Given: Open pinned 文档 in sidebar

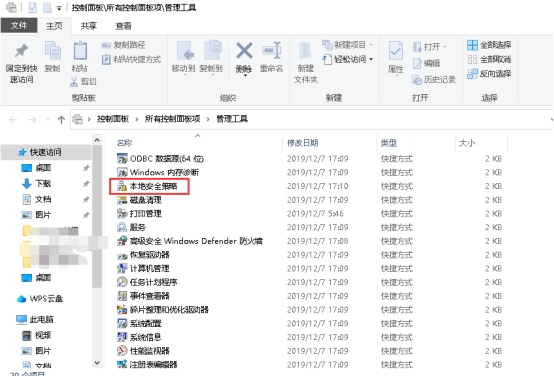Looking at the screenshot, I should click(x=37, y=199).
